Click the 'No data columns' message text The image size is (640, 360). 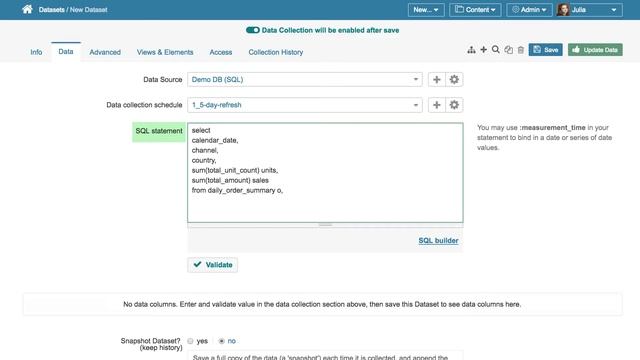(x=322, y=304)
